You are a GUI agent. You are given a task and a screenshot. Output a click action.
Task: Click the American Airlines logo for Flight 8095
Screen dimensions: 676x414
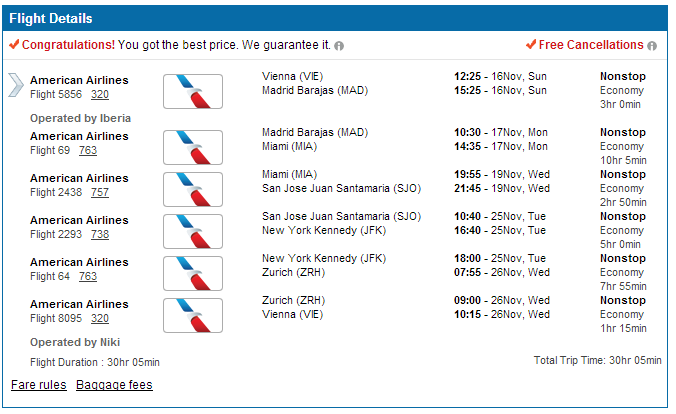click(x=193, y=315)
